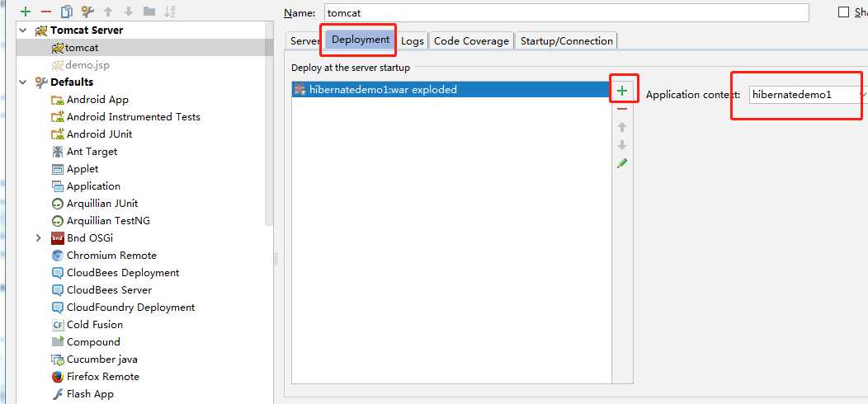Screen dimensions: 868x404
Task: Open the Startup/Connection tab
Action: click(566, 41)
